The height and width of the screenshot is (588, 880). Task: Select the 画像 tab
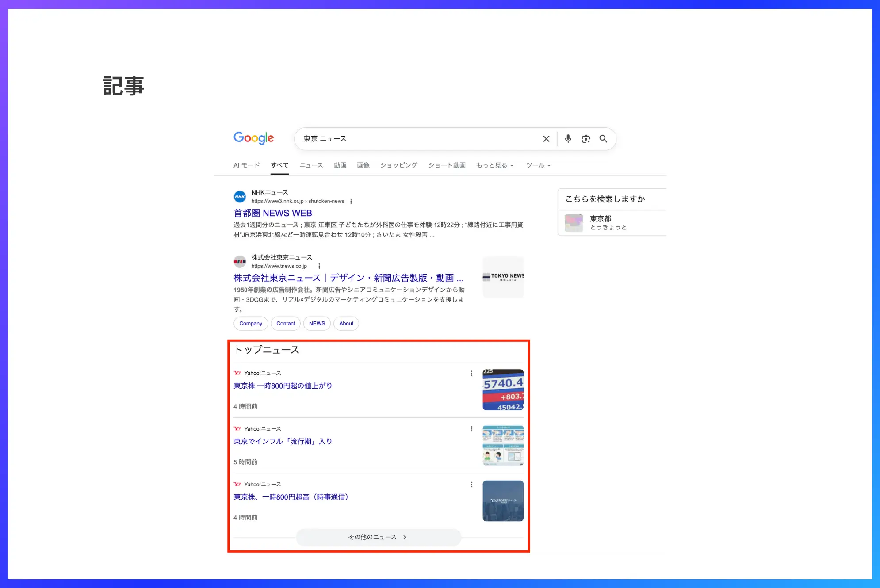(x=363, y=165)
